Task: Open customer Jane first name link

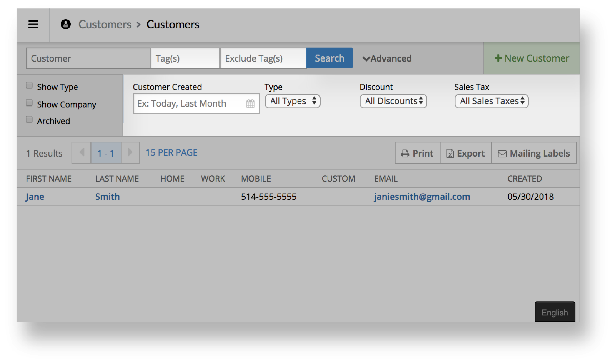Action: click(35, 197)
